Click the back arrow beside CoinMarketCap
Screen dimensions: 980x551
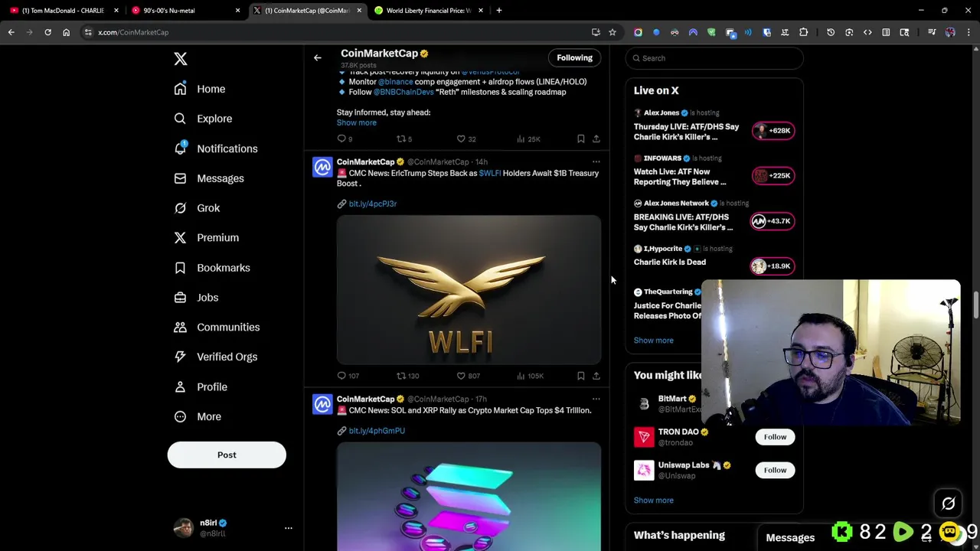[317, 57]
